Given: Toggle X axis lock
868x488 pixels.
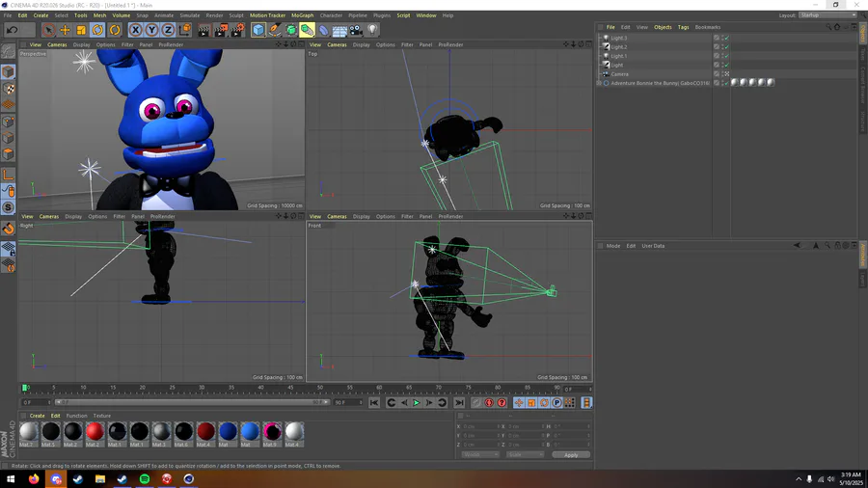Looking at the screenshot, I should click(136, 30).
